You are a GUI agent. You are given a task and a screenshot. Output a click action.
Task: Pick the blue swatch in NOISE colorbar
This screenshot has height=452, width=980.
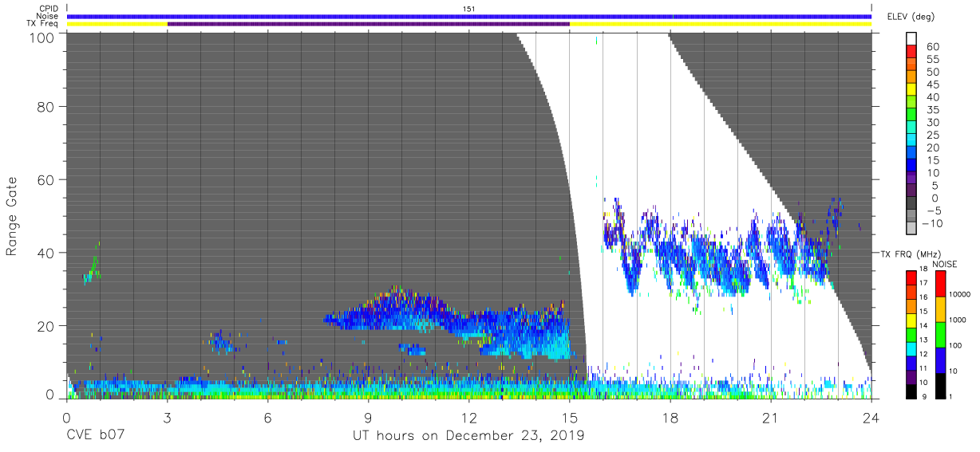[x=939, y=360]
